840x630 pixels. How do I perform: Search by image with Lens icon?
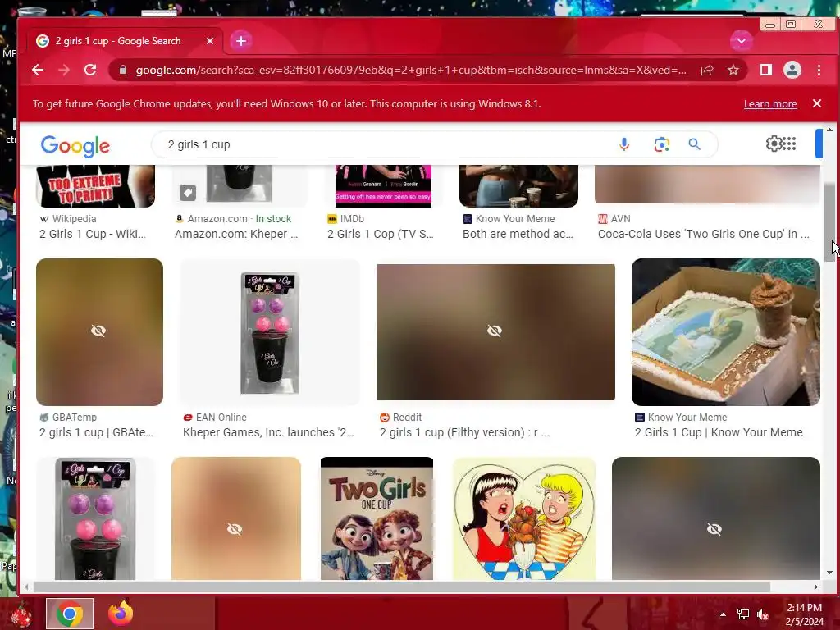click(662, 144)
